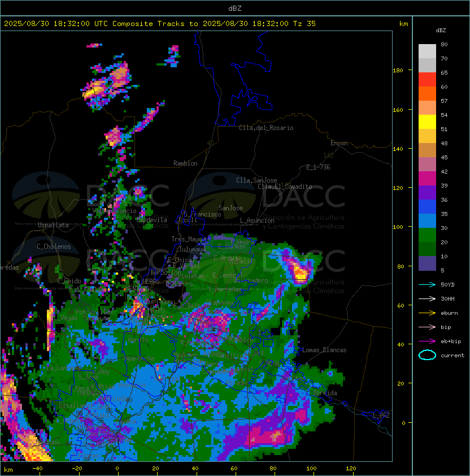Click the 'Ramblon' label near map center-top
Viewport: 470px width, 476px height.
pos(185,163)
